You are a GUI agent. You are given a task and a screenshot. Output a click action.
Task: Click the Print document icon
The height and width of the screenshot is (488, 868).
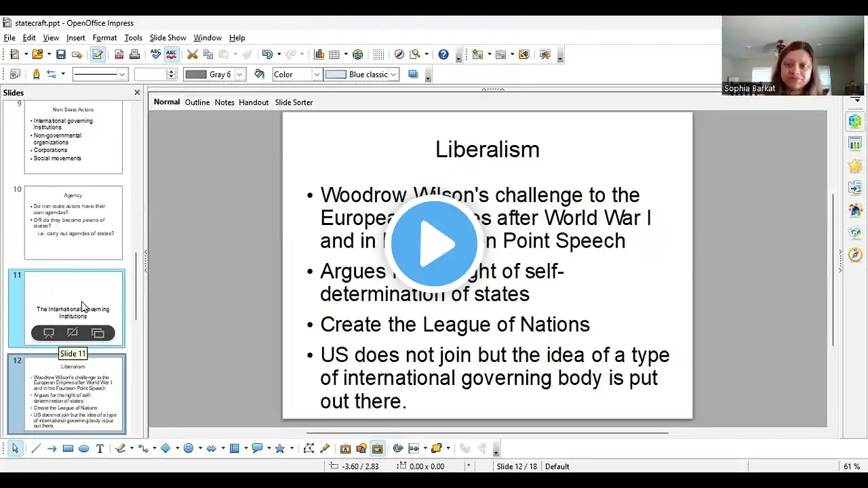pos(134,55)
